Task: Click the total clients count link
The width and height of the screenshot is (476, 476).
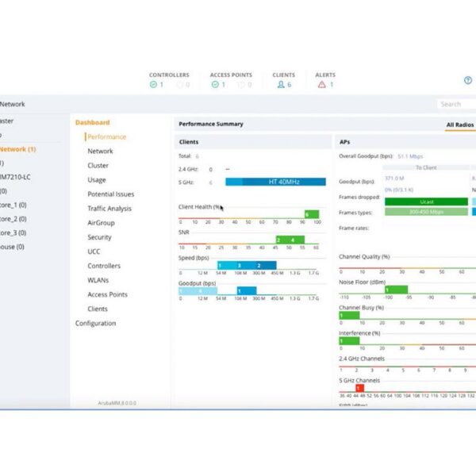Action: 198,156
